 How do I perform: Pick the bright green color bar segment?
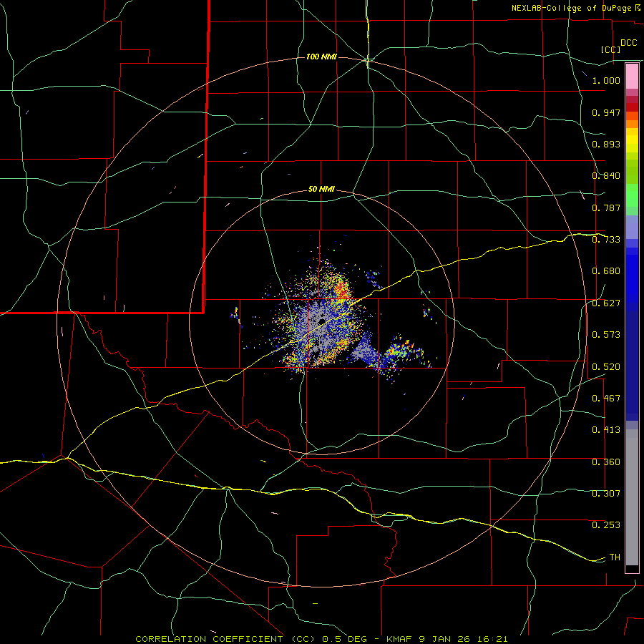(x=632, y=195)
